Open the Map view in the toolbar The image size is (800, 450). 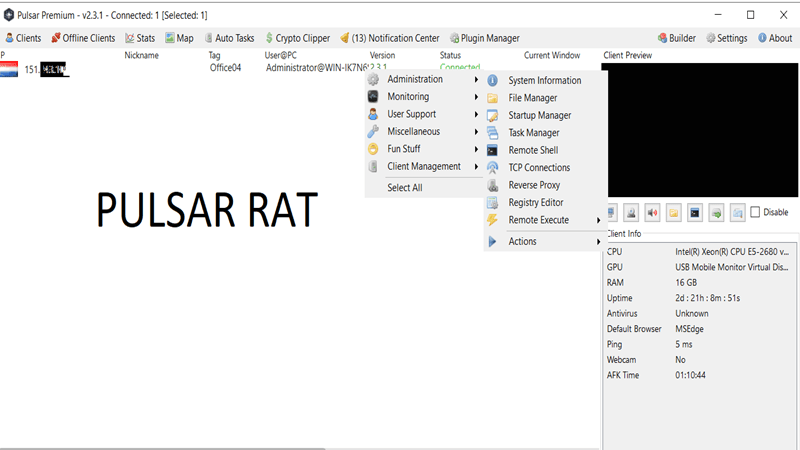tap(180, 38)
